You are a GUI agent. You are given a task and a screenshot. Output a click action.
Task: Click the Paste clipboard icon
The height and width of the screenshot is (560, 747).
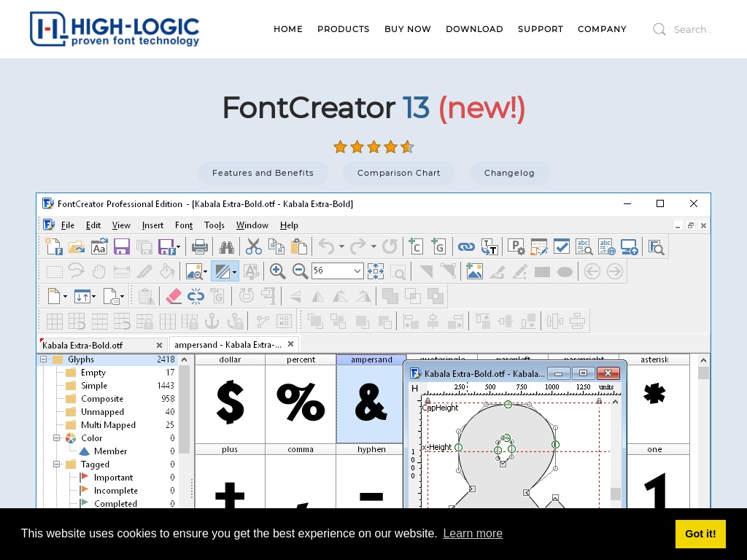point(298,246)
